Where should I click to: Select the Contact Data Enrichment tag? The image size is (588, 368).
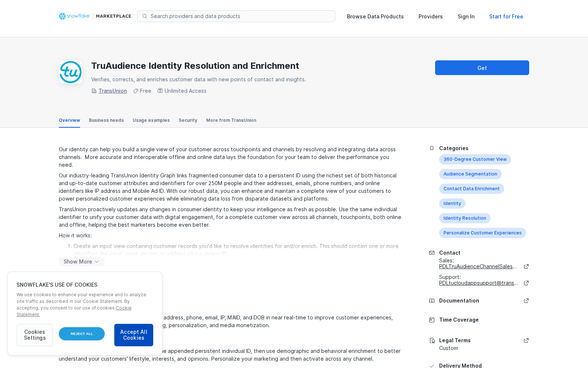tap(472, 189)
